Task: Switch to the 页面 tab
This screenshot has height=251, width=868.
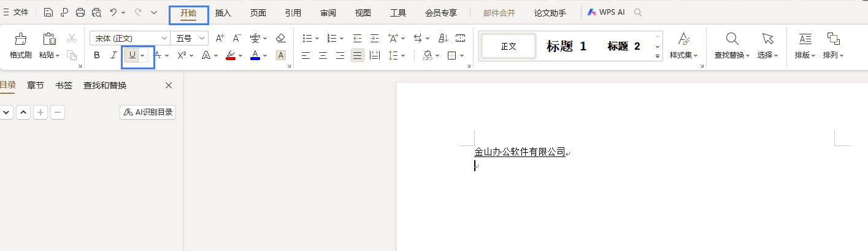Action: (258, 13)
